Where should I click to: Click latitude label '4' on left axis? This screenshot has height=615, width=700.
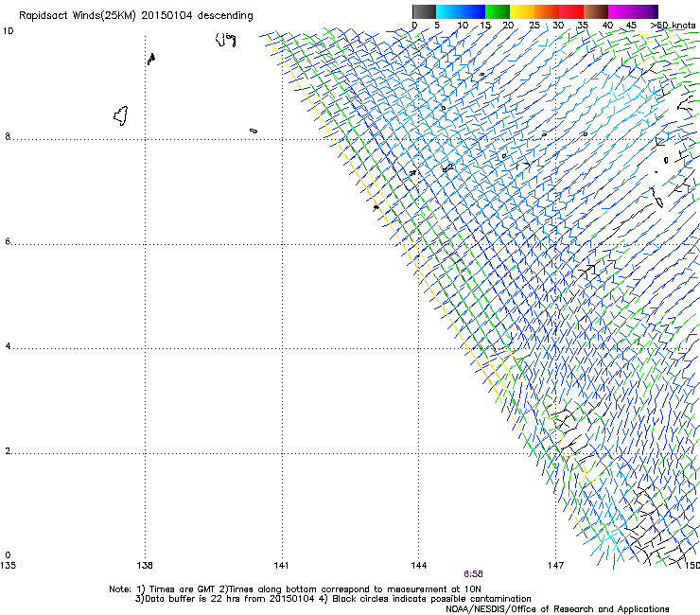(x=8, y=346)
